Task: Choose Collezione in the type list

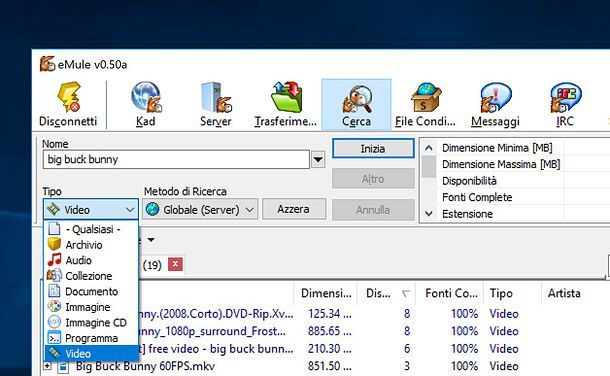Action: click(x=91, y=276)
